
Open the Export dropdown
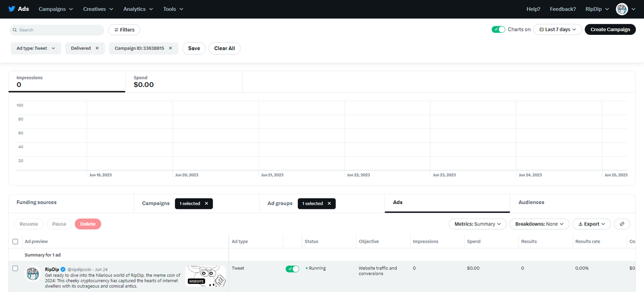[x=591, y=224]
